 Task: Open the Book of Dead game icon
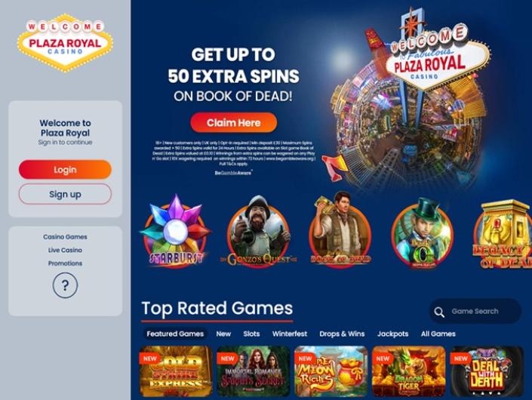pyautogui.click(x=340, y=229)
